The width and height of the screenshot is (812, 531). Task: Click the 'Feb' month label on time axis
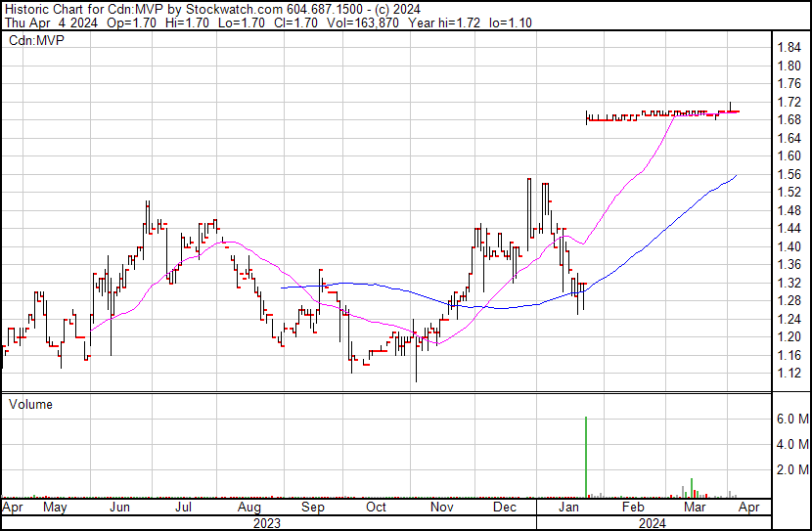click(x=633, y=509)
